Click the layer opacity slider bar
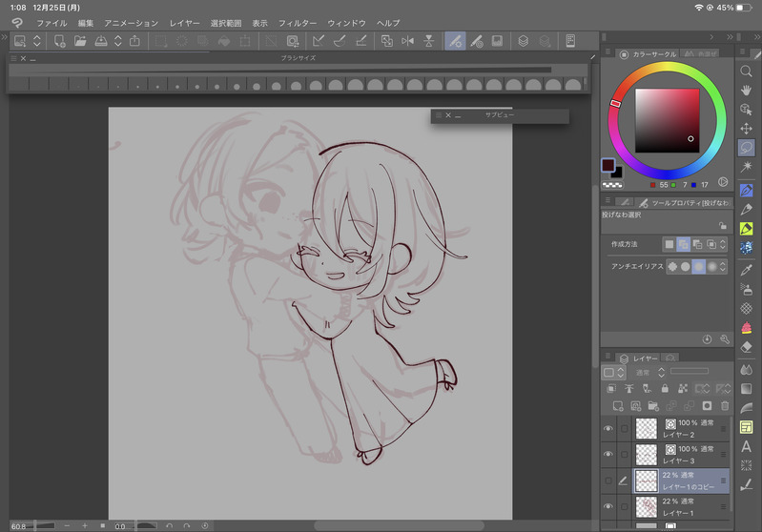The height and width of the screenshot is (532, 762). 690,371
